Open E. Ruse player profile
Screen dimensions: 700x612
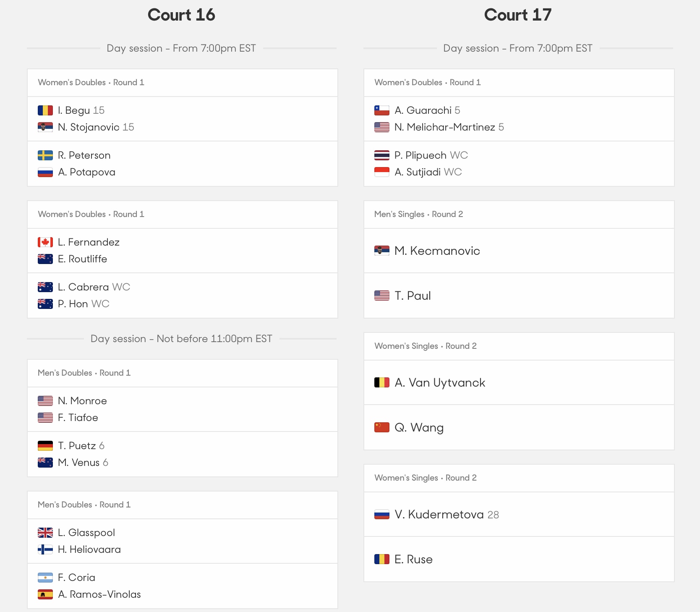pos(413,559)
